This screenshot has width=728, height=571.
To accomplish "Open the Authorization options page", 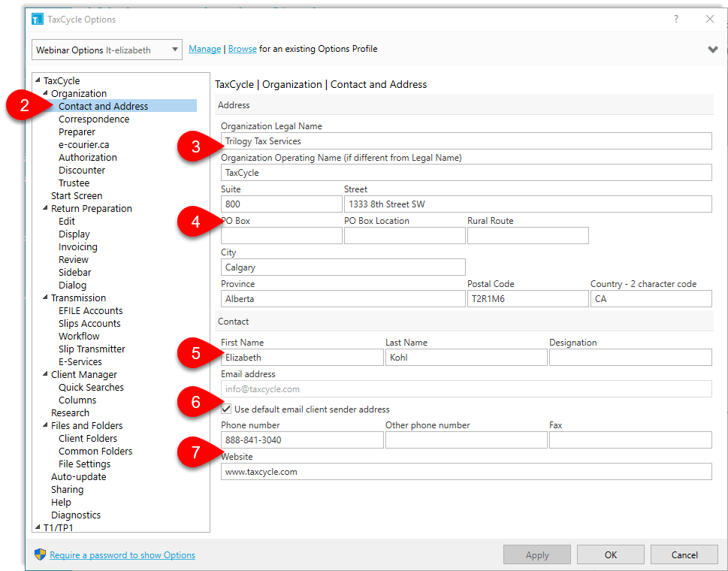I will pos(87,157).
